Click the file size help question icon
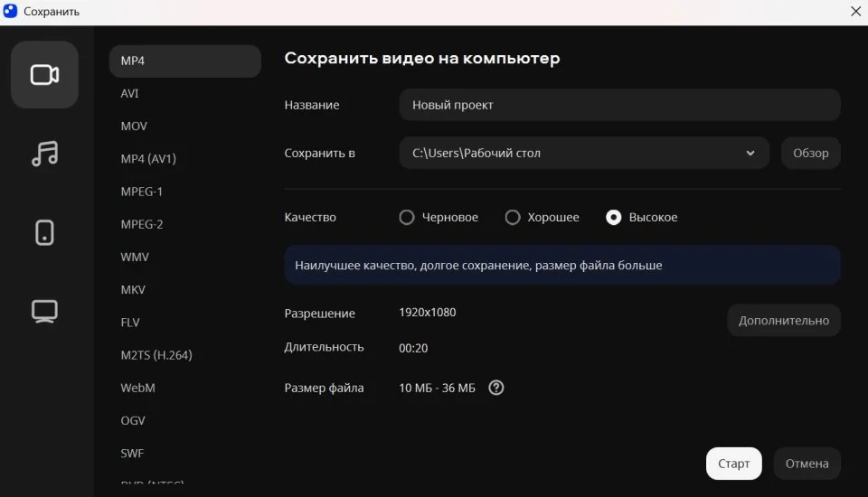The width and height of the screenshot is (868, 497). [495, 388]
